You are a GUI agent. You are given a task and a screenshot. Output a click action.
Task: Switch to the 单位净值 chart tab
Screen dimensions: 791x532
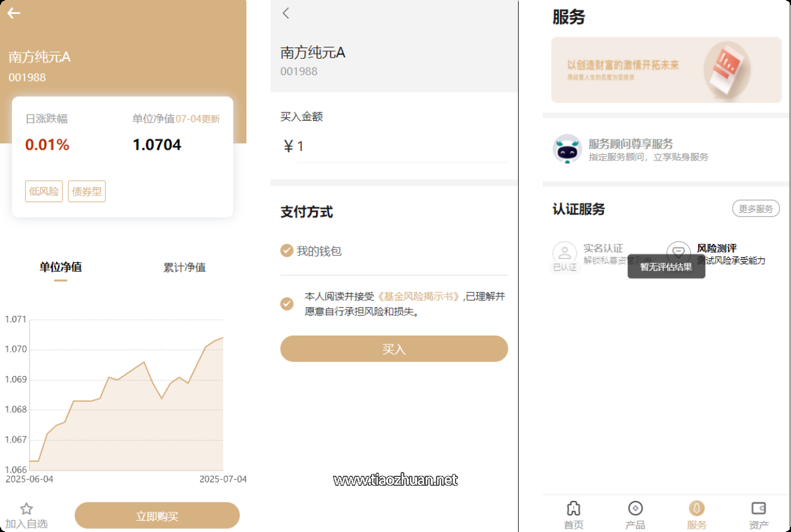tap(61, 267)
